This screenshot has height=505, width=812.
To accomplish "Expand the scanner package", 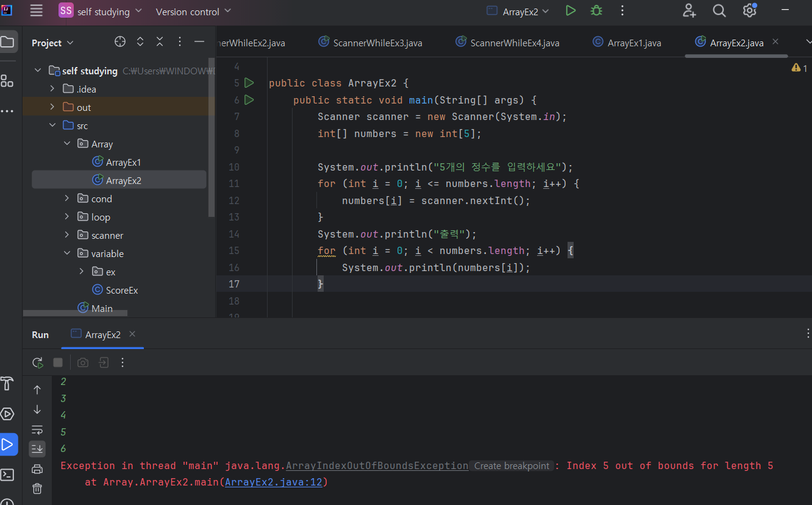I will click(x=67, y=235).
